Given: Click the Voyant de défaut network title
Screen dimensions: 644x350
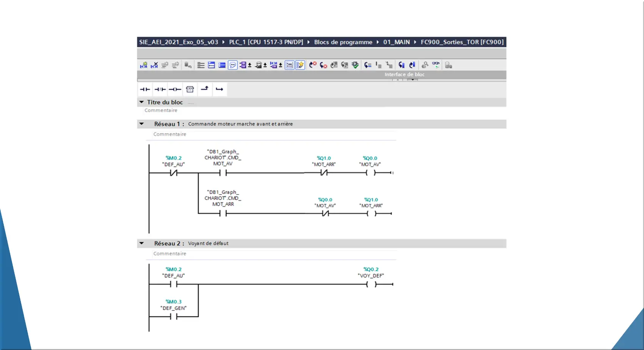Looking at the screenshot, I should coord(208,243).
